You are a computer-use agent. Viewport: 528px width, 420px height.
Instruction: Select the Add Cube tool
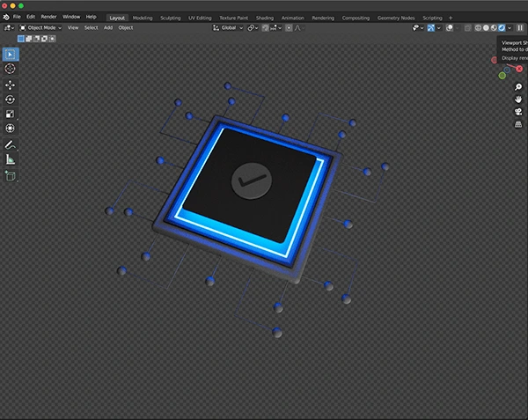pyautogui.click(x=10, y=175)
